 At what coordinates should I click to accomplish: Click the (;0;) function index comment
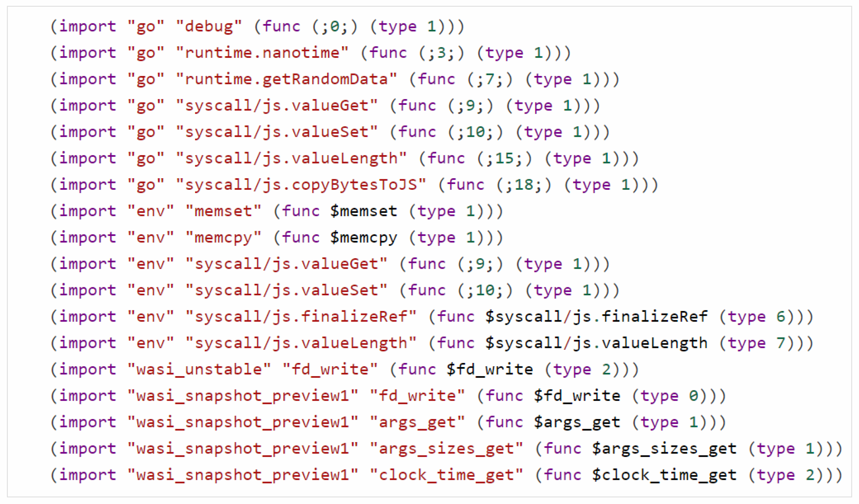click(x=335, y=27)
